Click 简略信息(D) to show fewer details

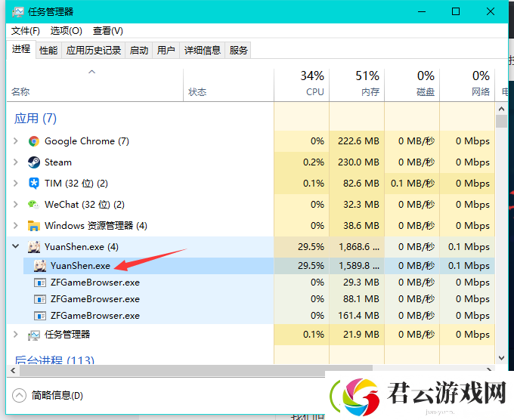point(57,395)
